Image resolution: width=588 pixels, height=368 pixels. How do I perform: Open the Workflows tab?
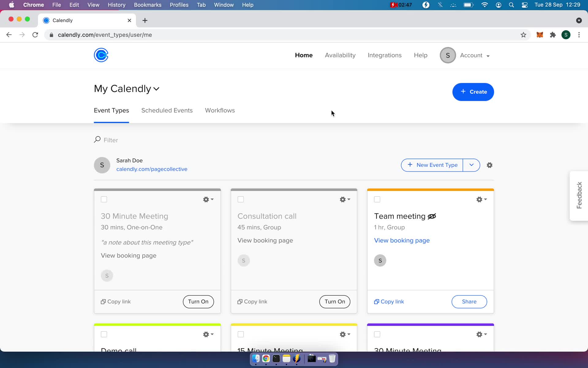pyautogui.click(x=220, y=110)
